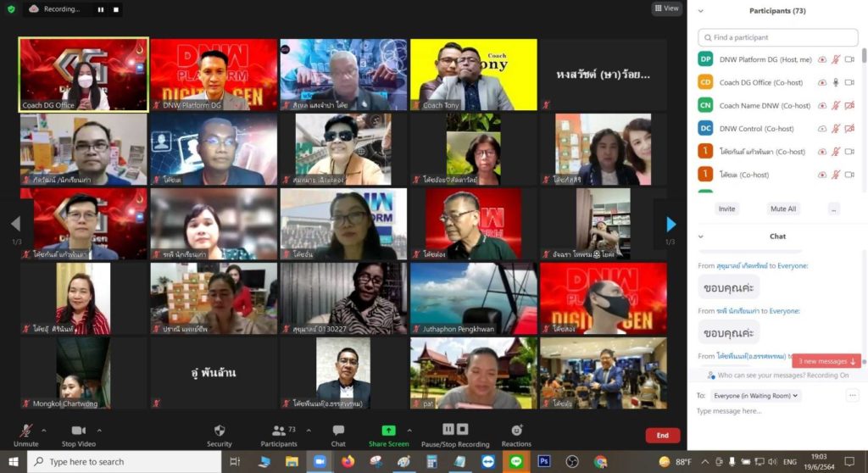868x473 pixels.
Task: Click Everyone link in first chat message
Action: click(x=793, y=266)
